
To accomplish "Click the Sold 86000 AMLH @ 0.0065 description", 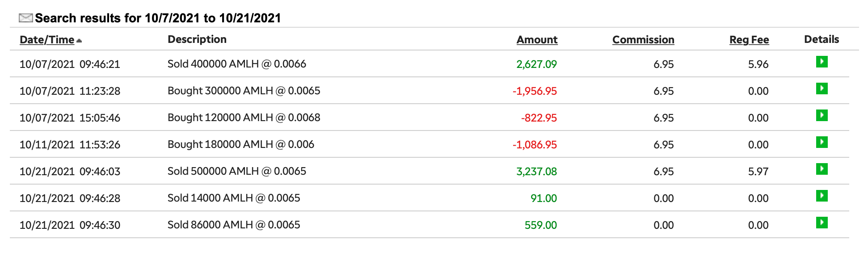I will [234, 225].
